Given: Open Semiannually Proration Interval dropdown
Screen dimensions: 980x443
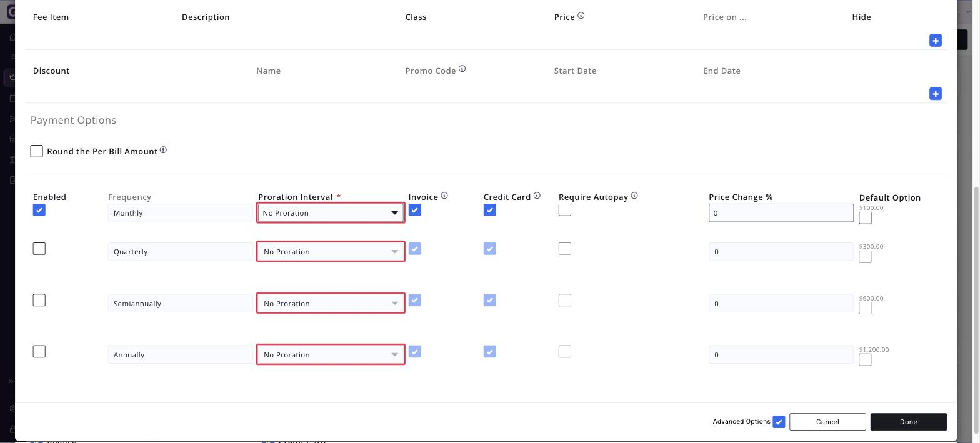Looking at the screenshot, I should coord(331,304).
